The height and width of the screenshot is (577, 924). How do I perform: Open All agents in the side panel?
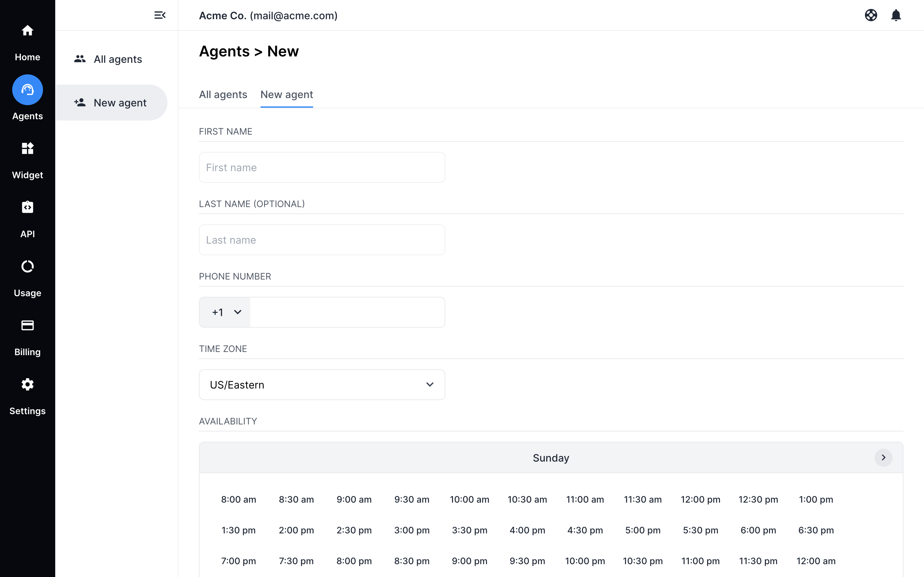pos(117,59)
